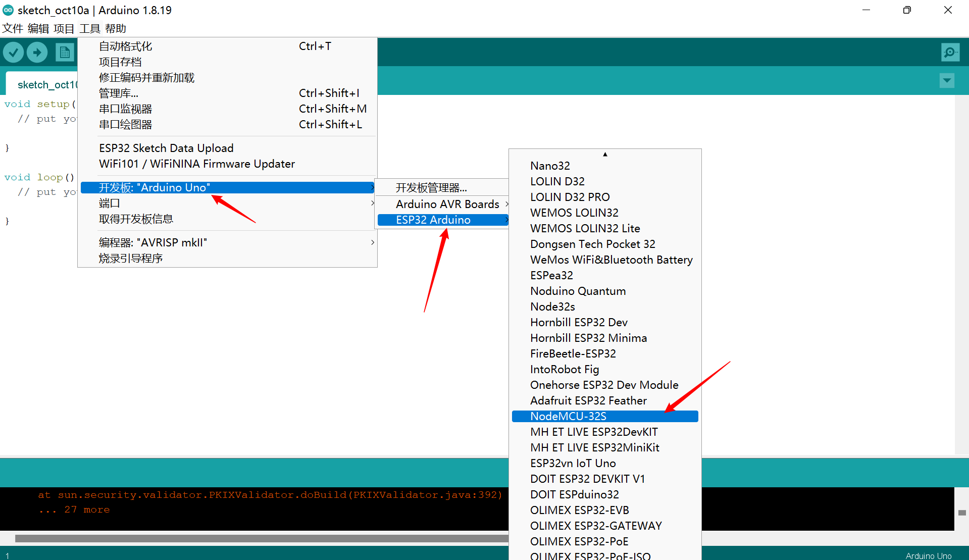This screenshot has width=969, height=560.
Task: Select 自动格式化 menu entry
Action: 227,46
